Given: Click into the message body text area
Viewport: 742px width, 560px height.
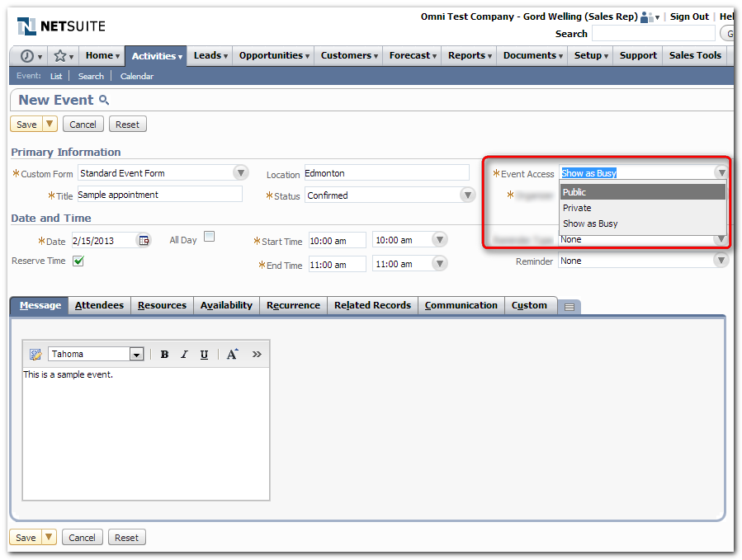Looking at the screenshot, I should pos(146,434).
